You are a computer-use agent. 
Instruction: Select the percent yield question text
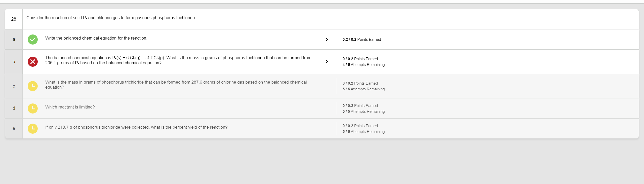[136, 127]
